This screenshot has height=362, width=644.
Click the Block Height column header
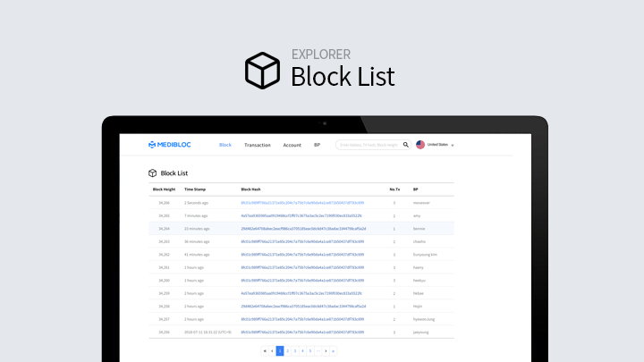click(x=164, y=189)
